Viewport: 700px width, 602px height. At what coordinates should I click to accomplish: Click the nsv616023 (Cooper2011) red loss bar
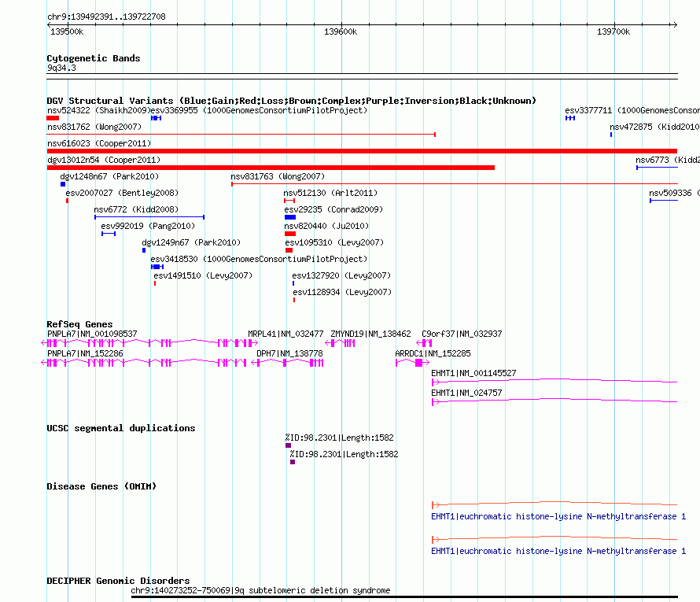click(362, 151)
